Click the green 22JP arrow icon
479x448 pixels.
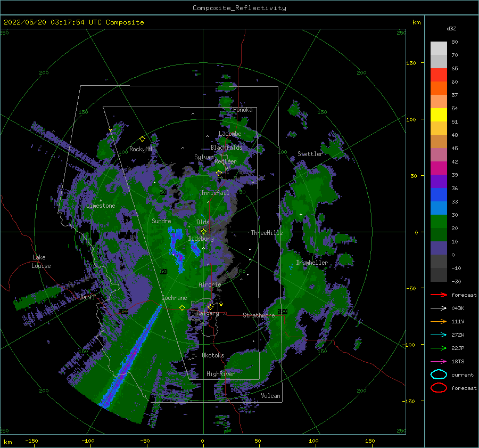439,348
